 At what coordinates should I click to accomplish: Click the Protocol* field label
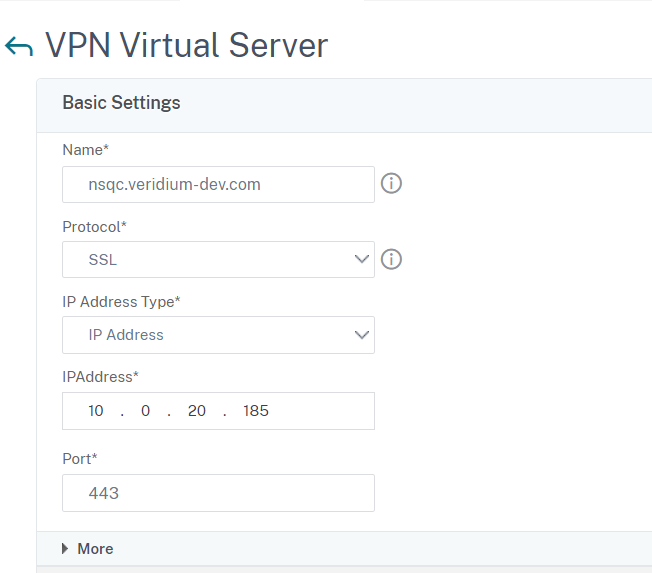pos(94,226)
